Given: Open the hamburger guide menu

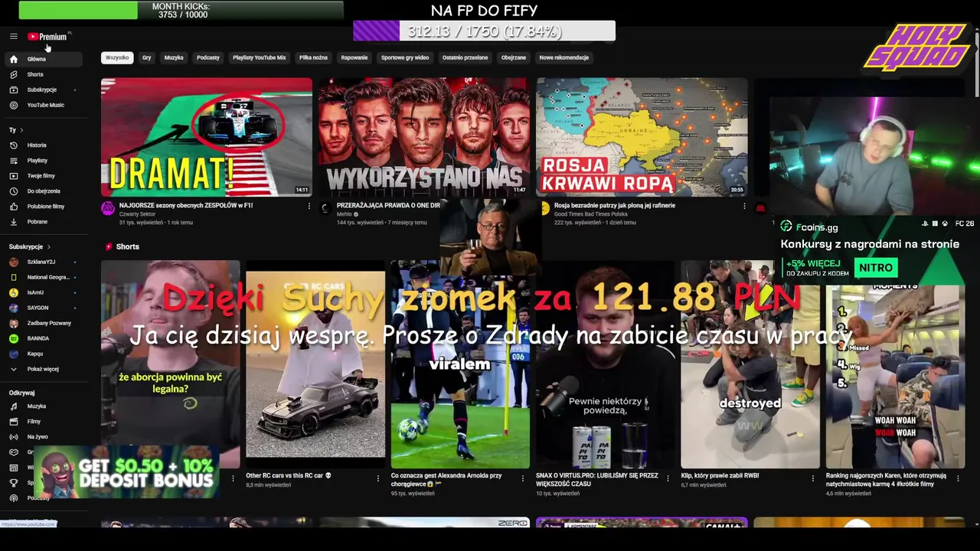Looking at the screenshot, I should point(14,37).
